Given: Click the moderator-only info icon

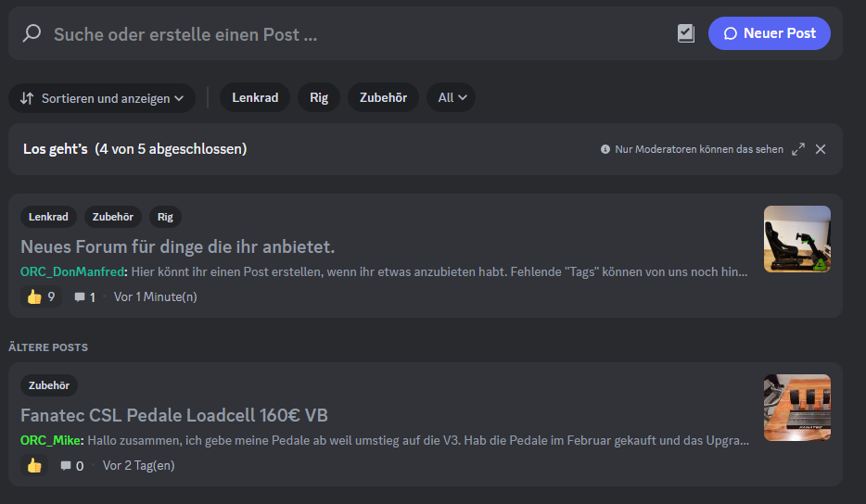Looking at the screenshot, I should pyautogui.click(x=605, y=149).
